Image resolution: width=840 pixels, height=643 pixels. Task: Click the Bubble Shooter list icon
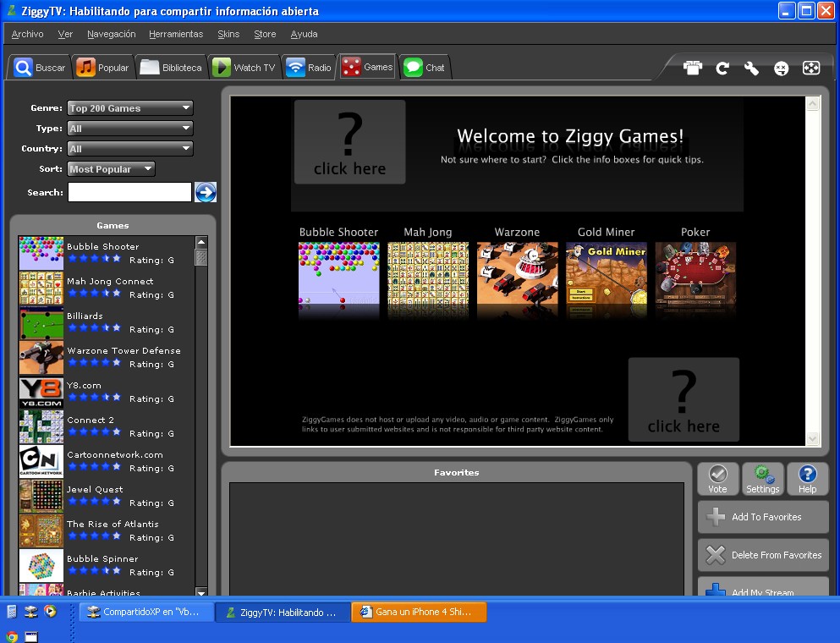pos(41,253)
